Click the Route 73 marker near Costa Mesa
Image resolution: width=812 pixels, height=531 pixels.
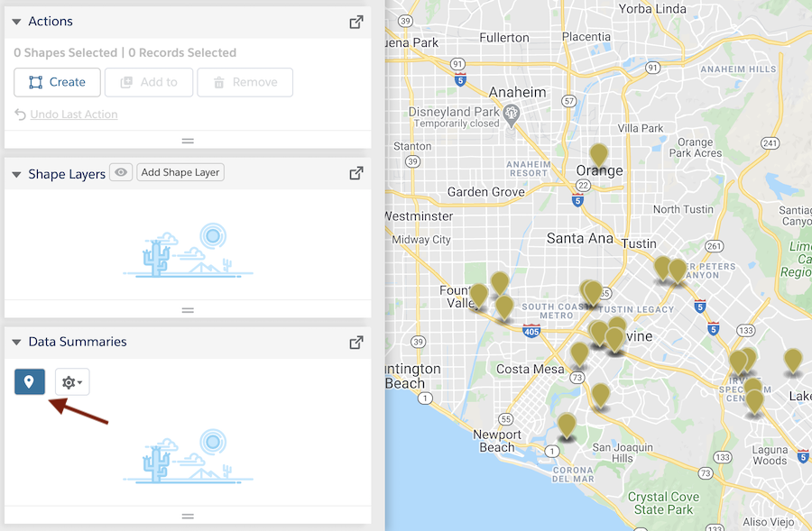[577, 377]
